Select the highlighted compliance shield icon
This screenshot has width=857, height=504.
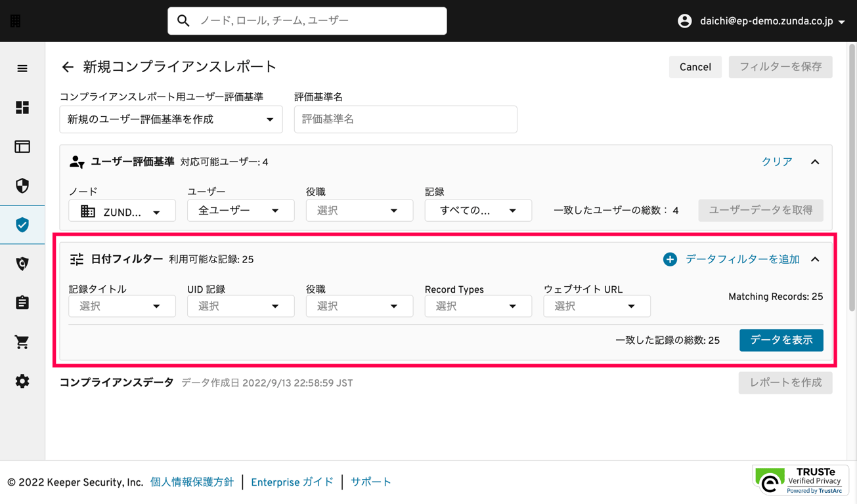[x=22, y=225]
